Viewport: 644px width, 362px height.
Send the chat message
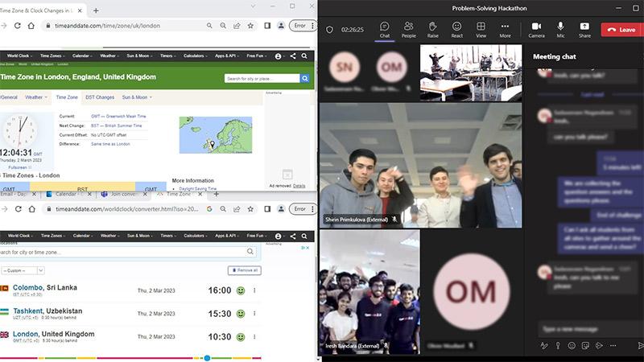(640, 346)
